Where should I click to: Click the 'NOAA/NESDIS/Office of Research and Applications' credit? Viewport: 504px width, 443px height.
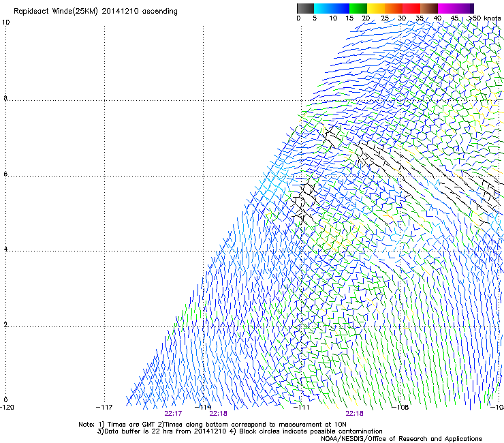(x=401, y=439)
